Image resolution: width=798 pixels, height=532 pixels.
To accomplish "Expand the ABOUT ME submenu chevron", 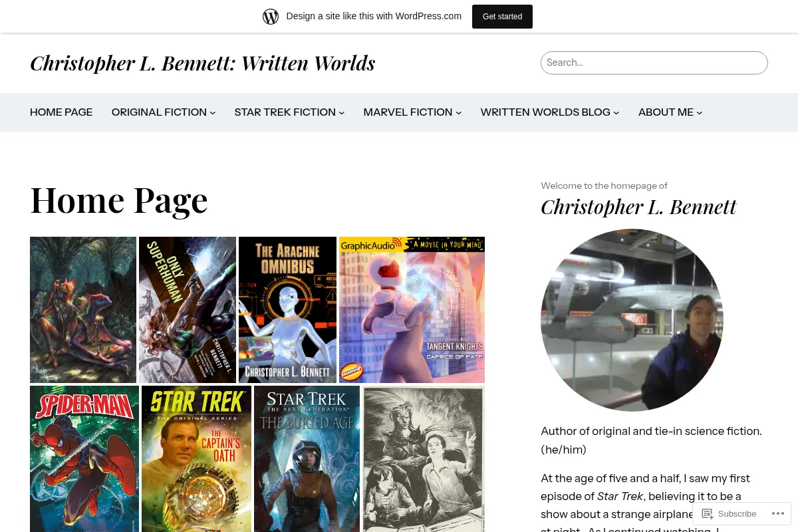I will coord(700,113).
